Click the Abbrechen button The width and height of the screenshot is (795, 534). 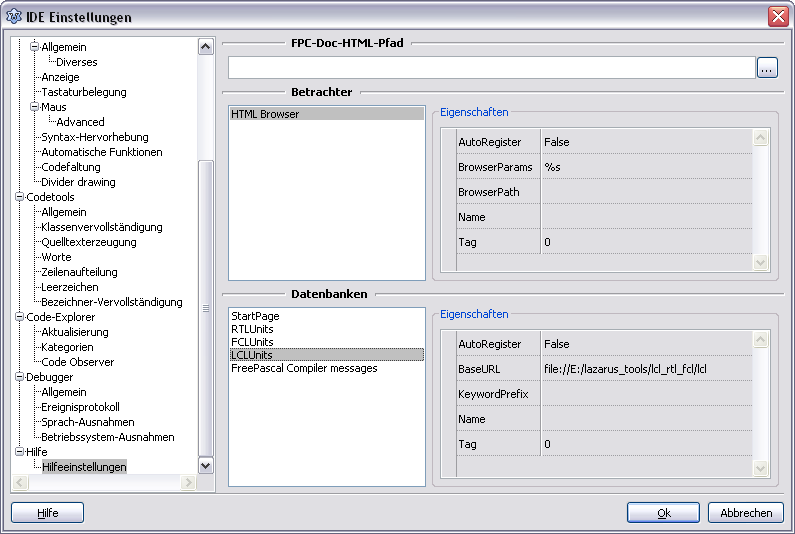(x=745, y=513)
